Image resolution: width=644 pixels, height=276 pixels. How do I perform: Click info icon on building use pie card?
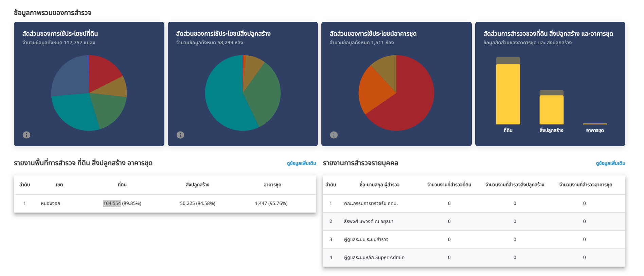(180, 135)
